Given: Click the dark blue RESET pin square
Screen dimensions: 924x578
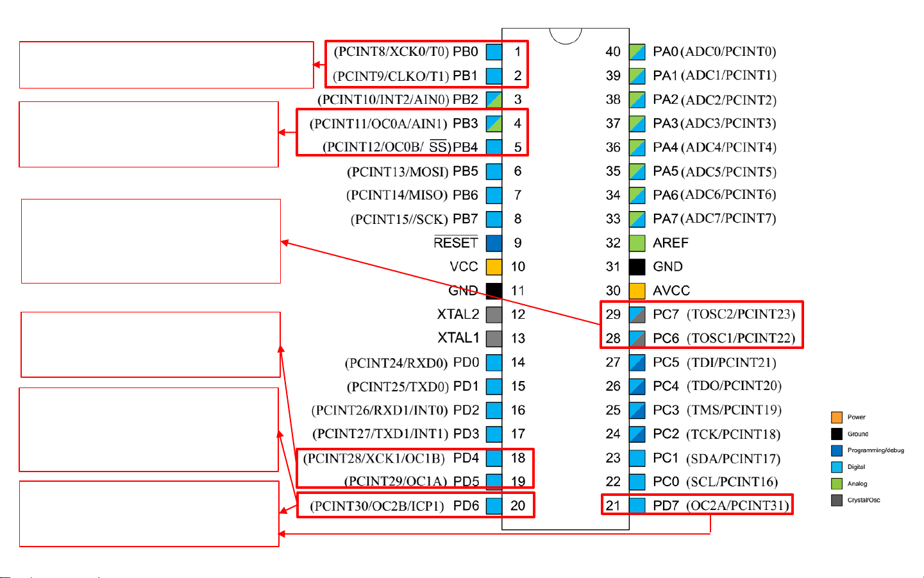Looking at the screenshot, I should (494, 243).
